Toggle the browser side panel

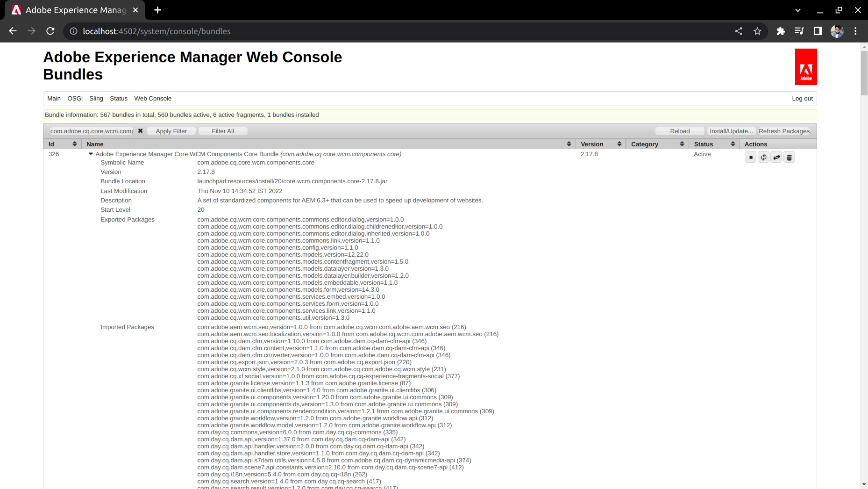[x=818, y=31]
